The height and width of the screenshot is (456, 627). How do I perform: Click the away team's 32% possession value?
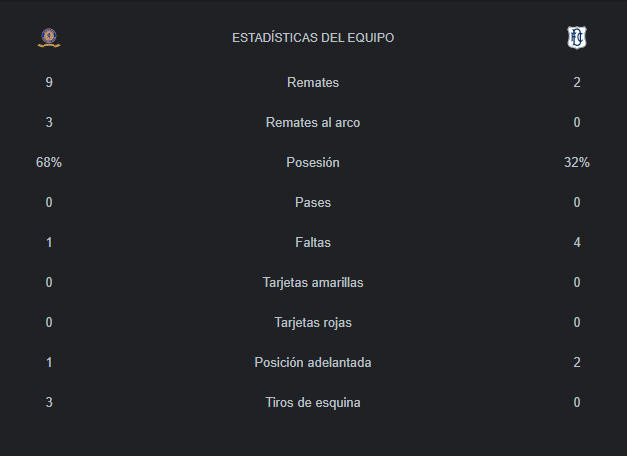[x=577, y=162]
